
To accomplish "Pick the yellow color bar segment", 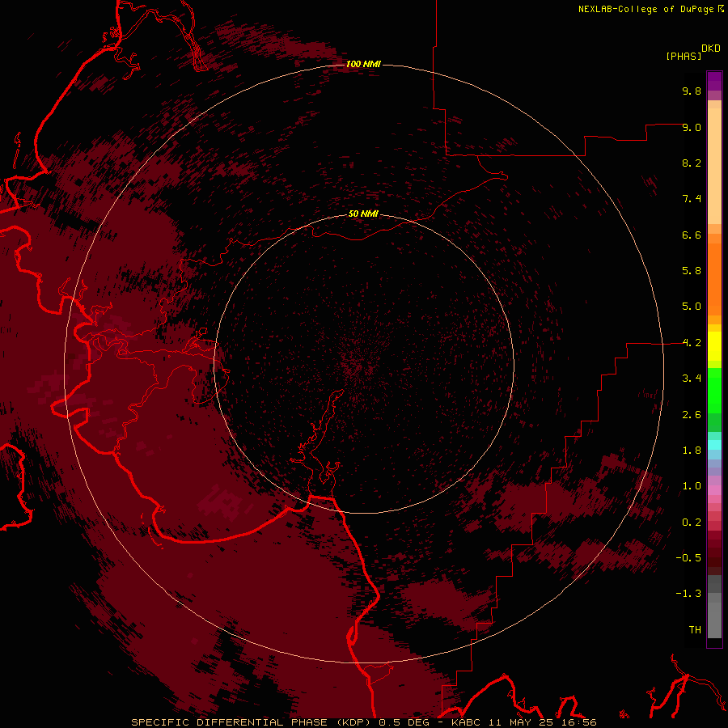I will (714, 346).
